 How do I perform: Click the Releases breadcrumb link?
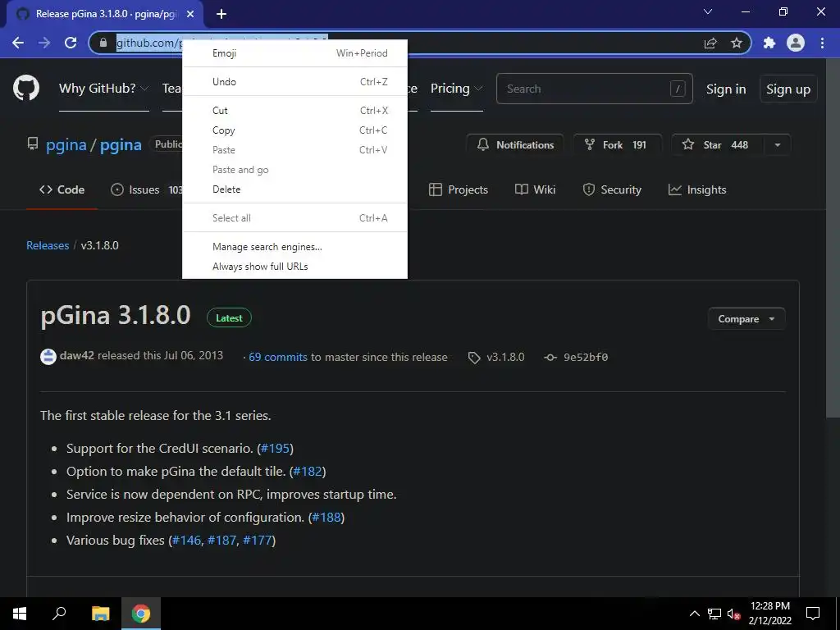coord(48,245)
